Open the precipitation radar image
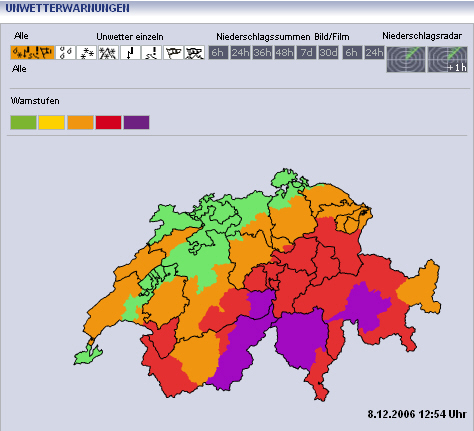The height and width of the screenshot is (431, 474). point(406,59)
